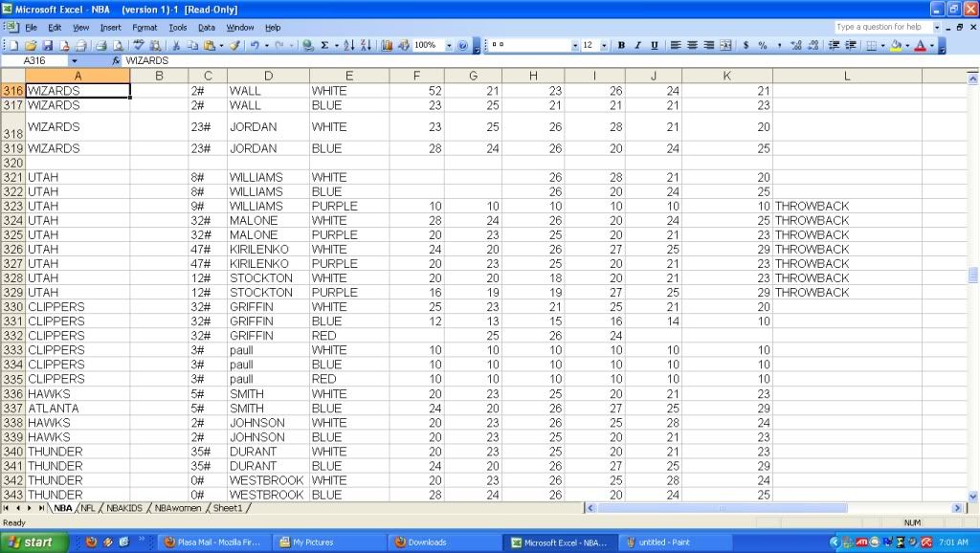The height and width of the screenshot is (553, 980).
Task: Create a new workbook with the New icon
Action: pos(14,45)
